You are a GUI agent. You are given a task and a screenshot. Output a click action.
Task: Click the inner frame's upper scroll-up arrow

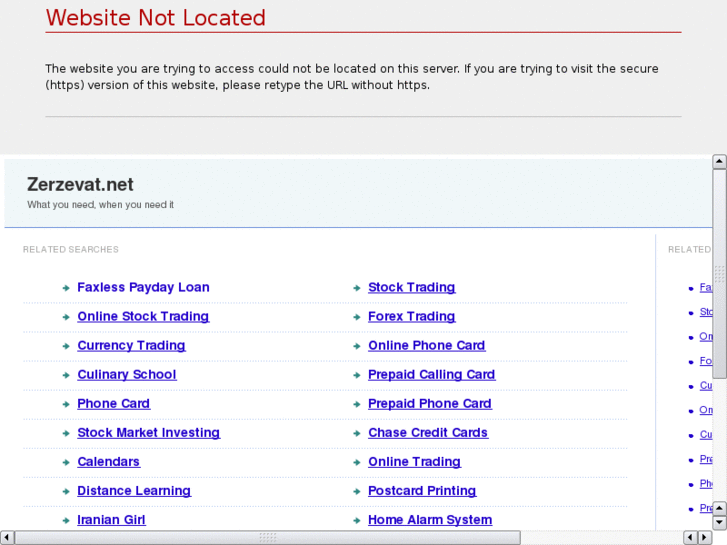[x=719, y=161]
